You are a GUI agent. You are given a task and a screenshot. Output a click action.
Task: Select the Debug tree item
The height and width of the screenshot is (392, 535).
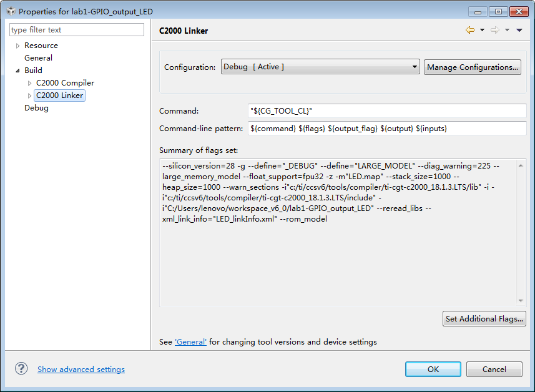tap(36, 108)
